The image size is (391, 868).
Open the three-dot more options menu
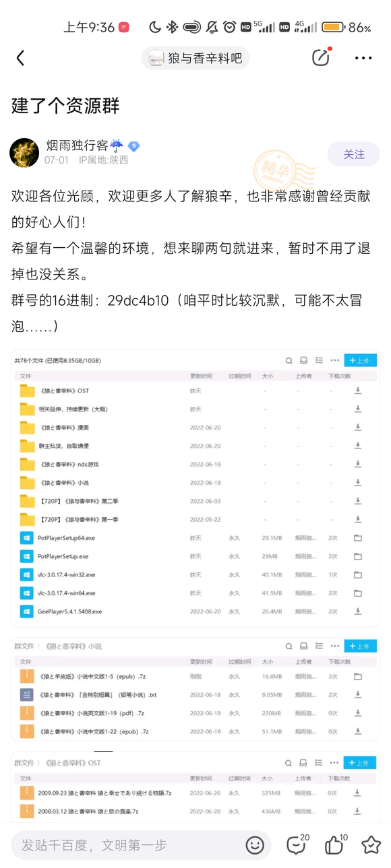[x=363, y=59]
